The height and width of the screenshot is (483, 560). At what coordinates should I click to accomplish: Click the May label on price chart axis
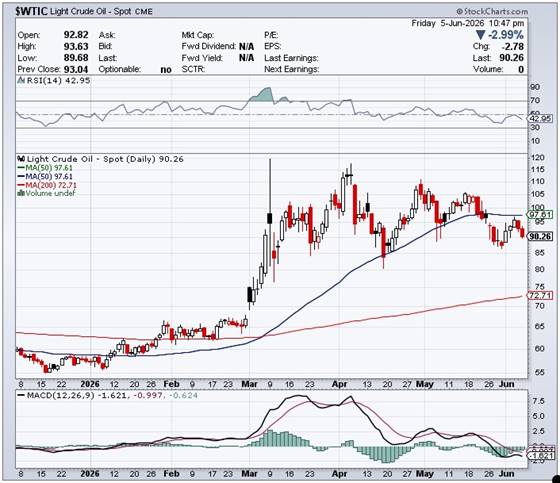pos(425,384)
